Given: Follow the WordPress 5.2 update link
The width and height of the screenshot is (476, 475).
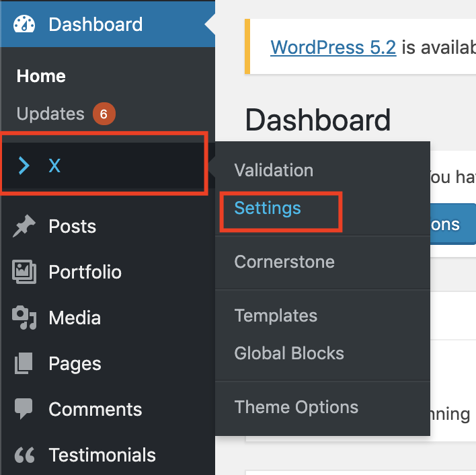Looking at the screenshot, I should 333,47.
